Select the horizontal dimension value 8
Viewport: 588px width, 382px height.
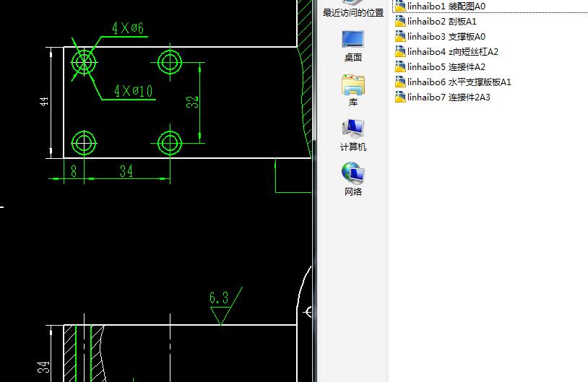point(74,171)
